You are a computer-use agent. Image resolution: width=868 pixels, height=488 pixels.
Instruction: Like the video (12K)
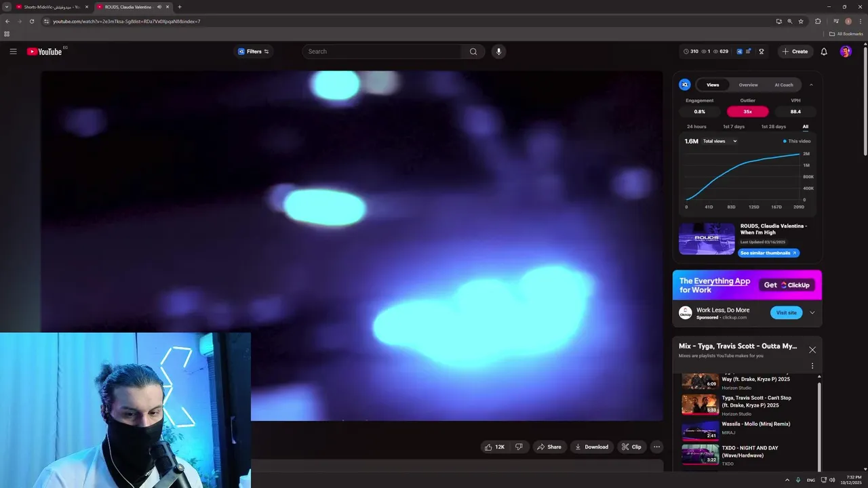(494, 447)
